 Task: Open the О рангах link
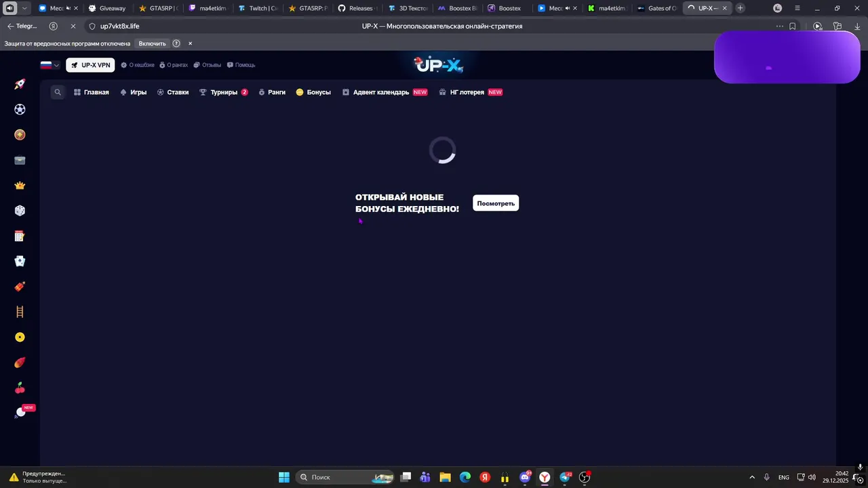click(174, 65)
